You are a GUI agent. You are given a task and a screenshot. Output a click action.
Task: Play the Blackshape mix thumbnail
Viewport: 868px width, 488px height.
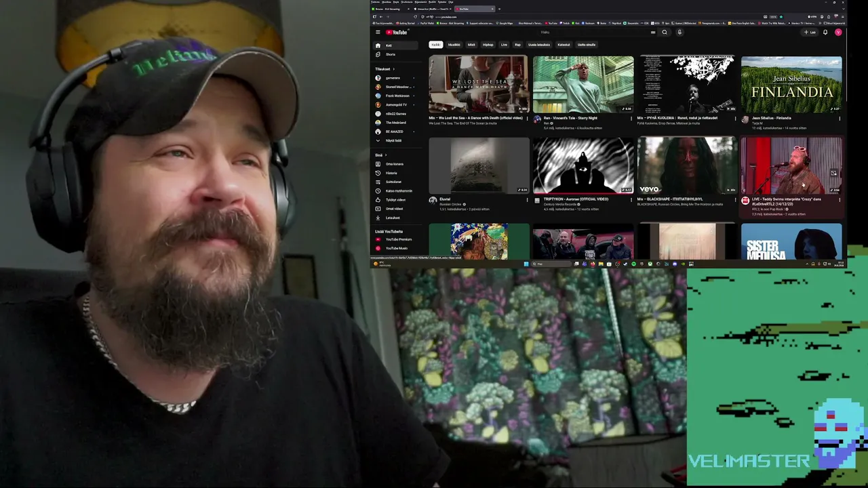point(687,165)
